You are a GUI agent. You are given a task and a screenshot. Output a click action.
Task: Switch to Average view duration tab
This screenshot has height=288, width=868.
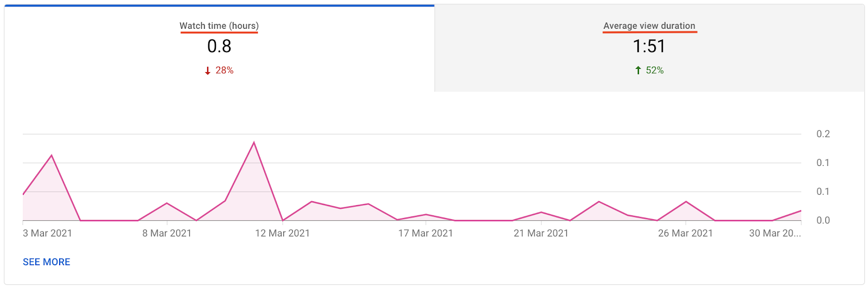[649, 48]
